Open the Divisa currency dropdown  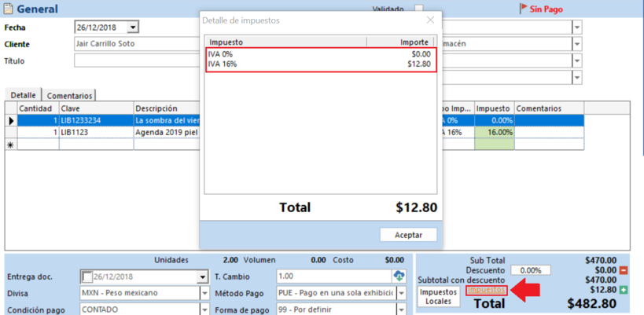tap(204, 293)
